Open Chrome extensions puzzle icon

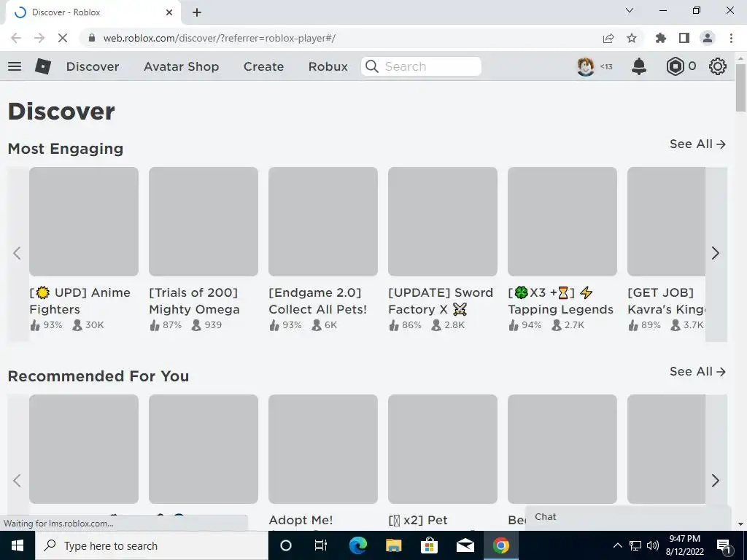coord(661,38)
